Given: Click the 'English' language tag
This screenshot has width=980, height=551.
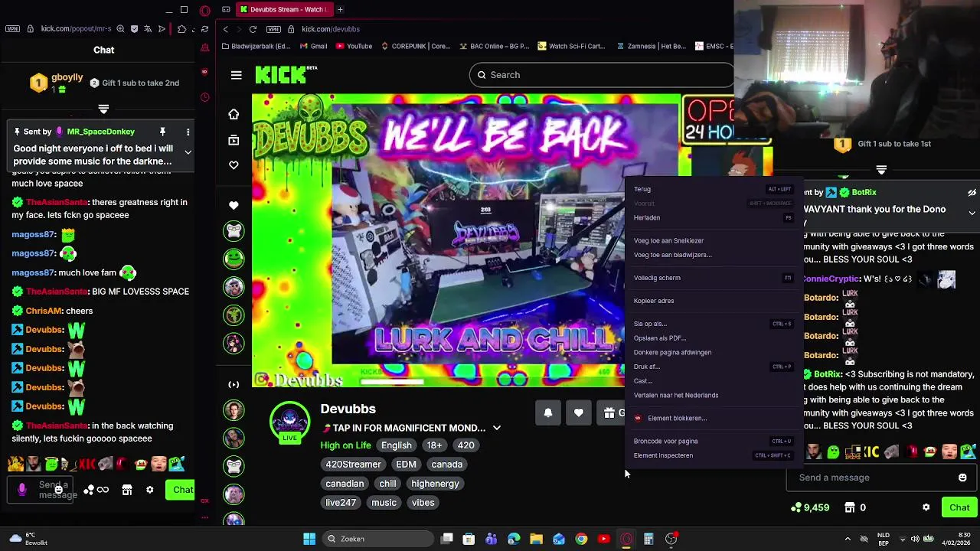Looking at the screenshot, I should point(397,445).
